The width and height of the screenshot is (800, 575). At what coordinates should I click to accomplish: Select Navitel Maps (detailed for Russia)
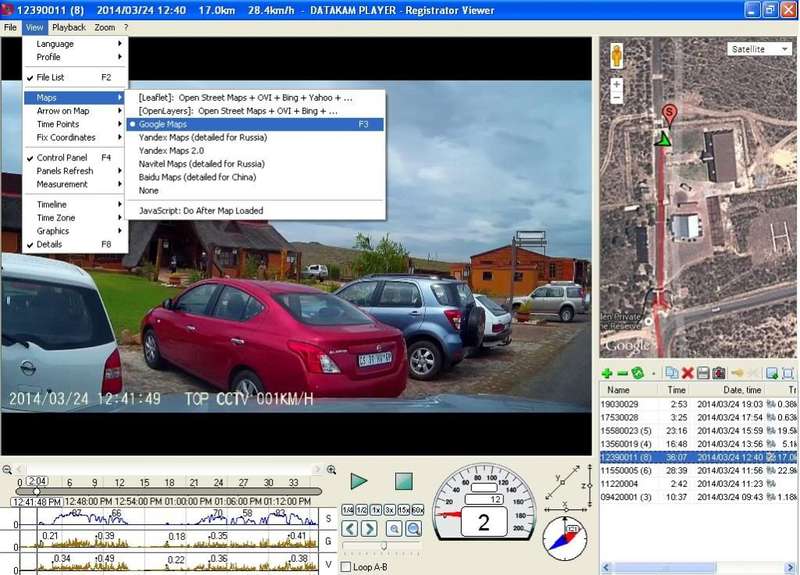pos(255,164)
